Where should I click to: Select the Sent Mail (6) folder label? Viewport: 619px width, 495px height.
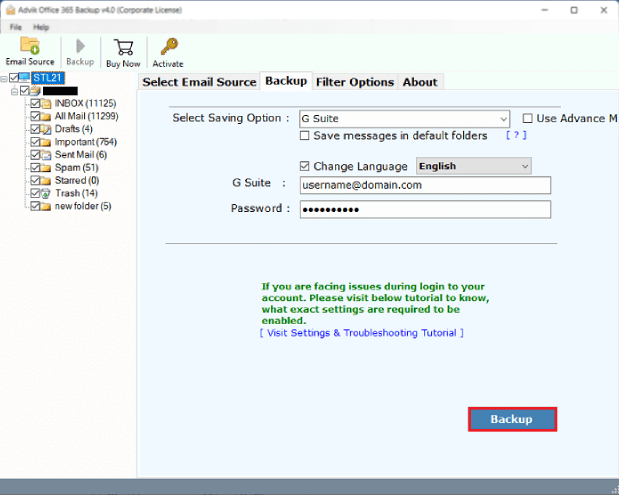pos(81,155)
